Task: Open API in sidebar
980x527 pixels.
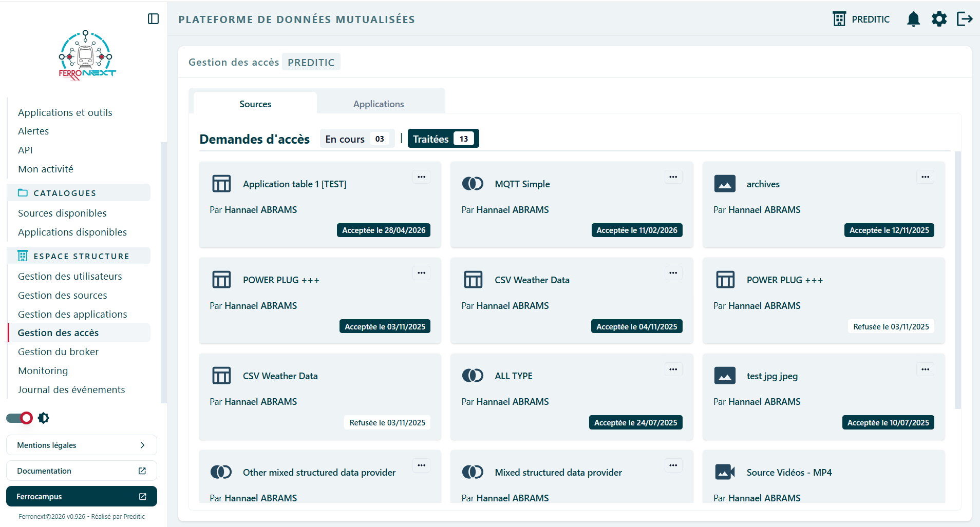Action: pos(25,150)
